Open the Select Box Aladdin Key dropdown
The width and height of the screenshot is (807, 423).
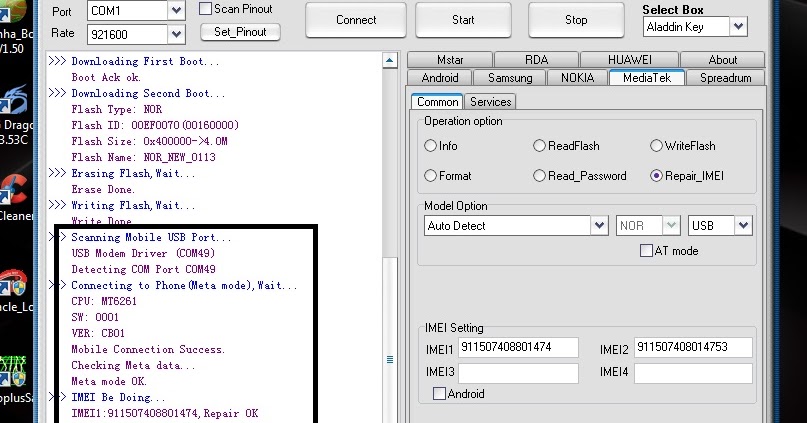click(x=738, y=27)
